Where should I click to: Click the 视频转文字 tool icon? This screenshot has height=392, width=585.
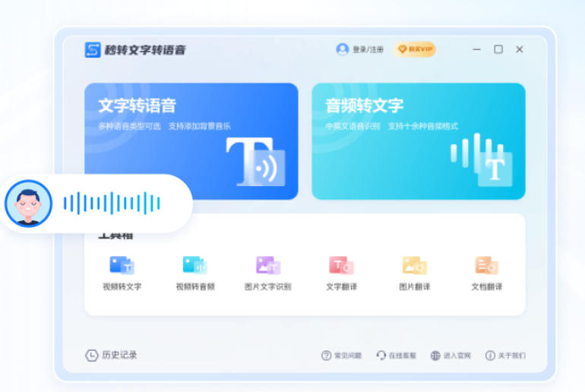click(122, 265)
